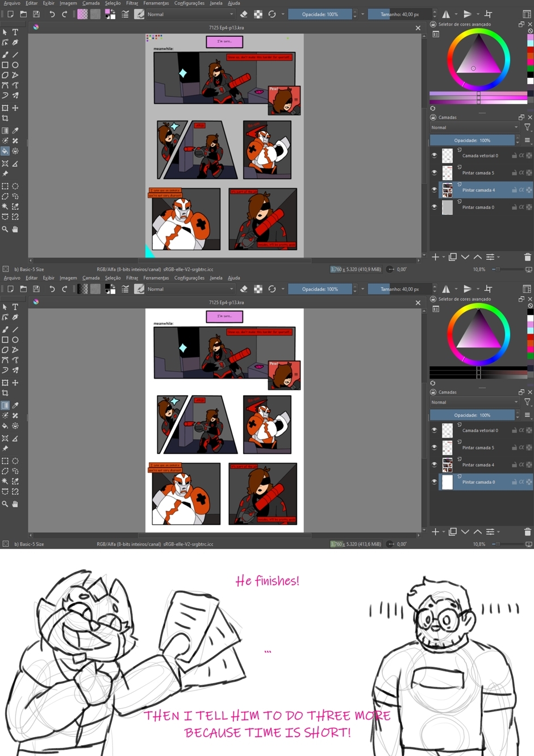Open the brush blending mode dropdown in top toolbar
This screenshot has height=756, width=534.
(190, 14)
